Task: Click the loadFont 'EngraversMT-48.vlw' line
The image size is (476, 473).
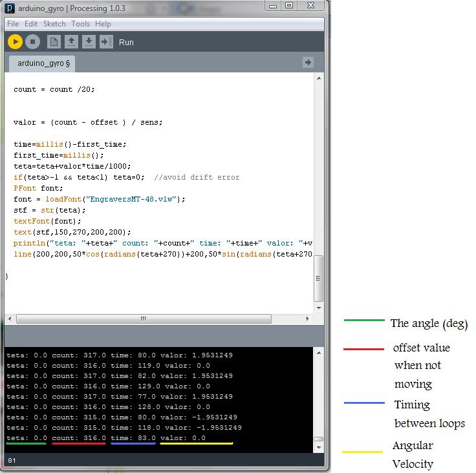Action: click(x=99, y=199)
